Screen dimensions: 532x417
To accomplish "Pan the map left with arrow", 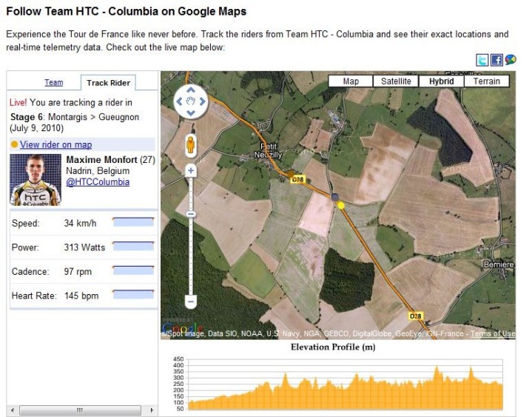I will click(179, 101).
